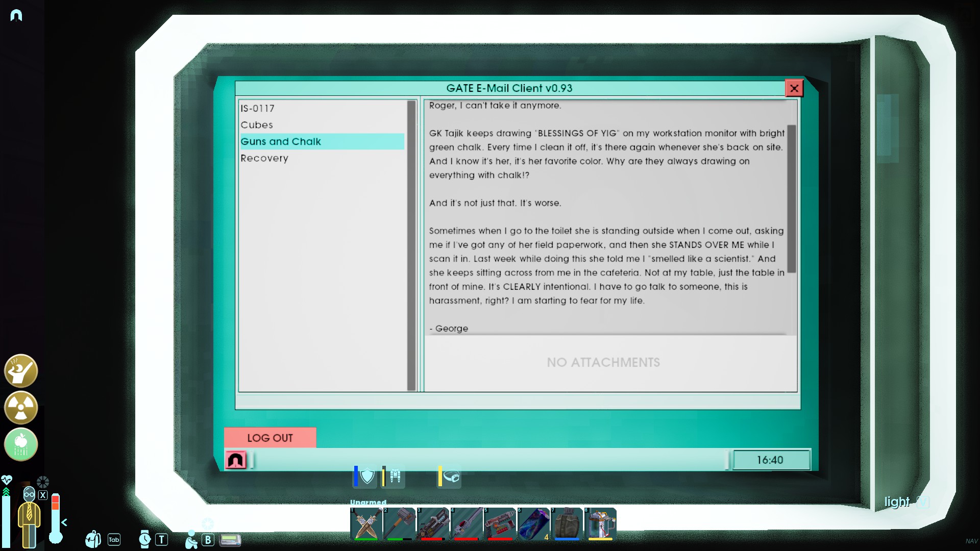980x551 pixels.
Task: Click the heartbeat health icon
Action: (x=7, y=480)
